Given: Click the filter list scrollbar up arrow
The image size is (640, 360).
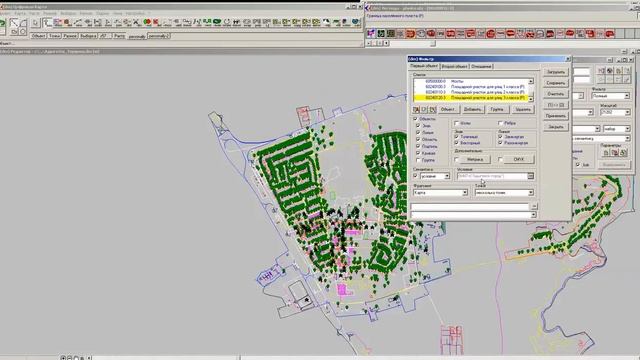Looking at the screenshot, I should 531,81.
